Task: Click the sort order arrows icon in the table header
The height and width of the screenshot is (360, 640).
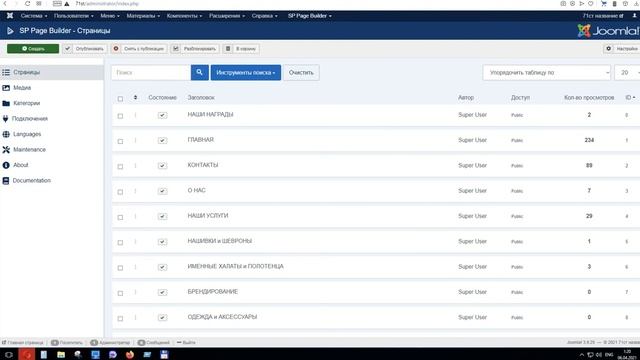Action: tap(136, 98)
